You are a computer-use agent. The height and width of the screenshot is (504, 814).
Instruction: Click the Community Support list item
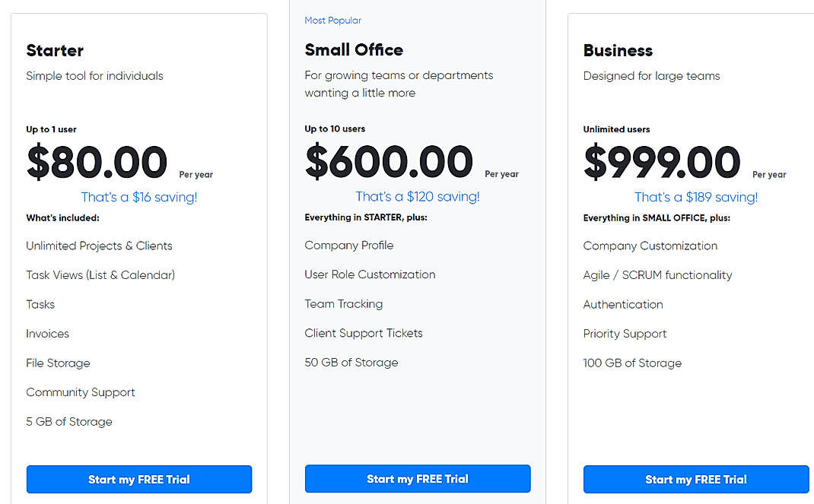[80, 392]
